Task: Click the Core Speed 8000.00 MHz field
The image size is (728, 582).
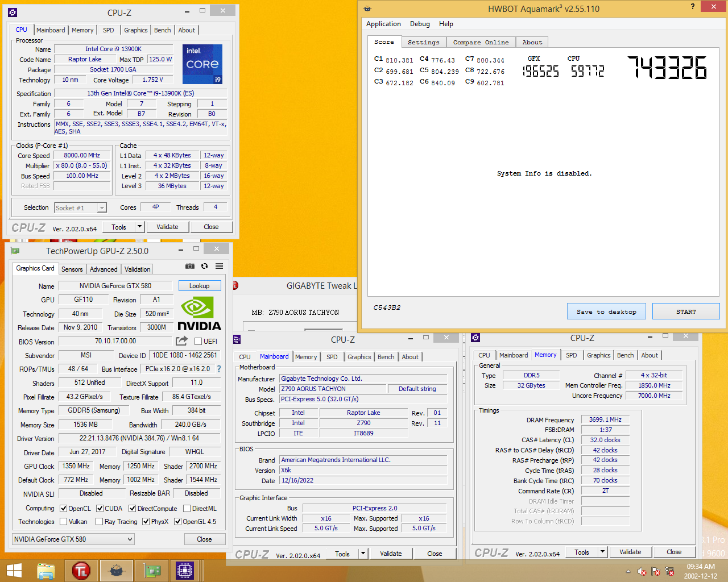Action: 82,155
